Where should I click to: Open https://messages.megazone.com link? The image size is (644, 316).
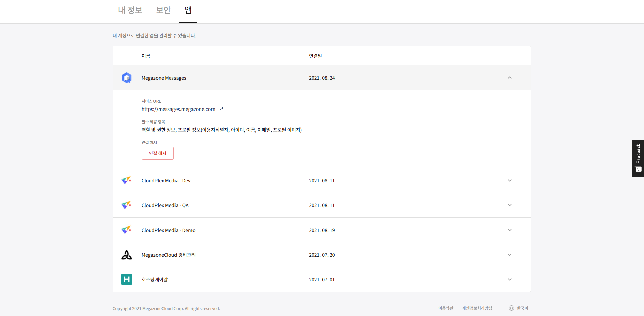(x=178, y=109)
